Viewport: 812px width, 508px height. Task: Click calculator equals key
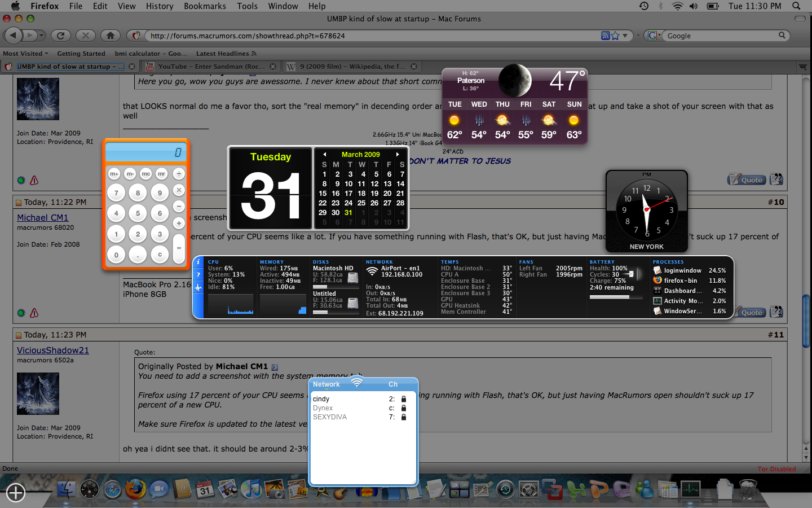(179, 248)
